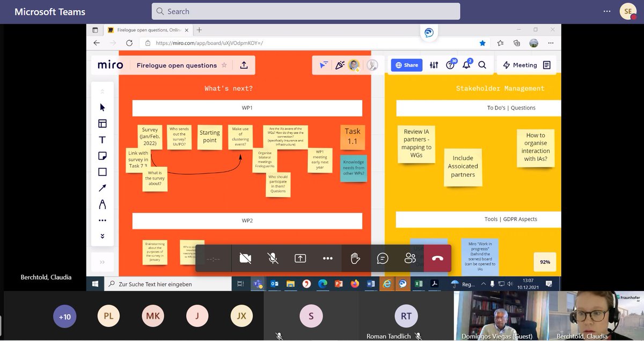Click the 'Starting point' sticky note
This screenshot has width=644, height=341.
210,136
